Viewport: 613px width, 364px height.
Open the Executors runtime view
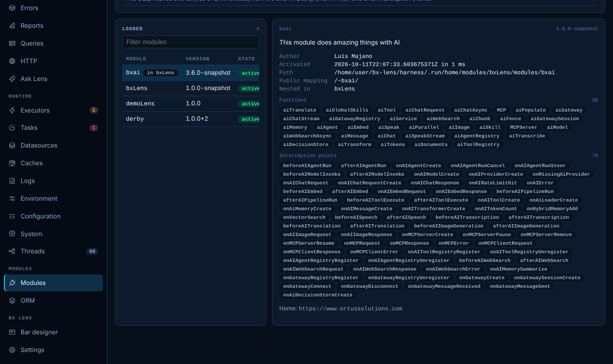coord(53,110)
